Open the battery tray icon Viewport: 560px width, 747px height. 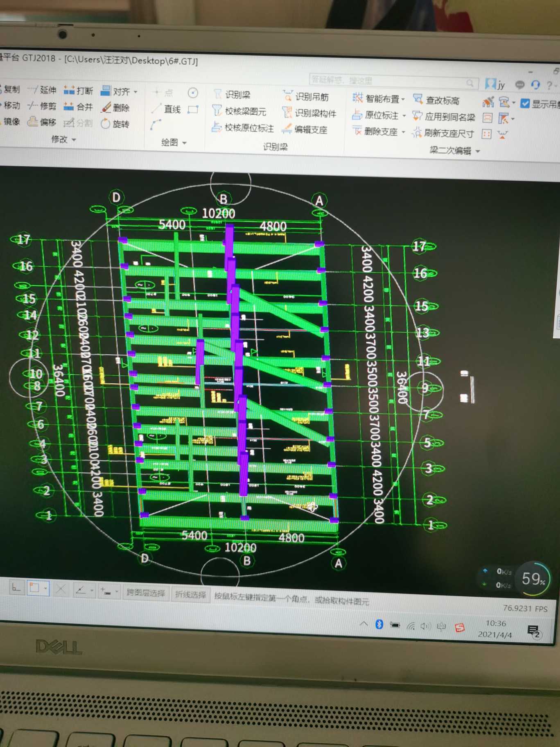click(395, 625)
